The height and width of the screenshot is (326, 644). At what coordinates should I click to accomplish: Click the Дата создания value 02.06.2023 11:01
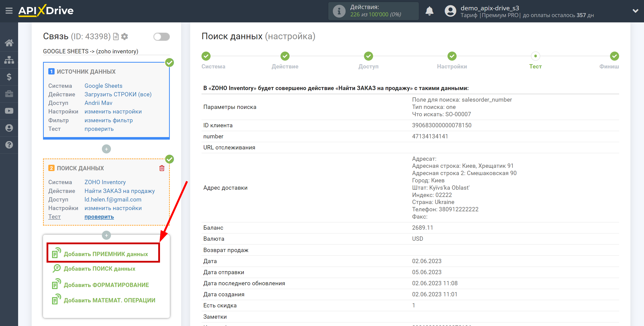point(435,294)
